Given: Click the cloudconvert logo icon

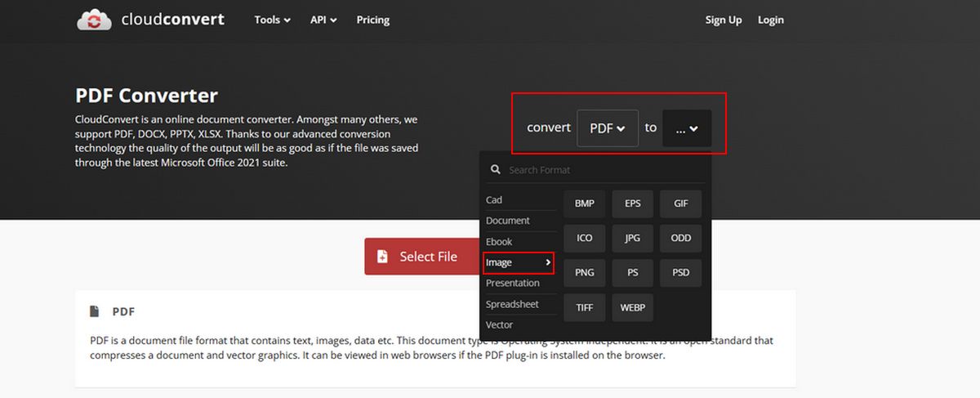Looking at the screenshot, I should tap(95, 20).
